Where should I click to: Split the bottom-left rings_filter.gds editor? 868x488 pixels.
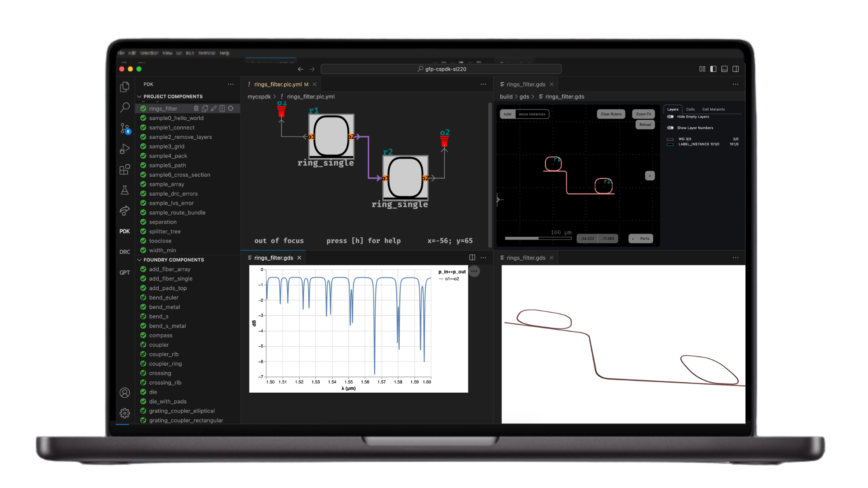(x=472, y=258)
